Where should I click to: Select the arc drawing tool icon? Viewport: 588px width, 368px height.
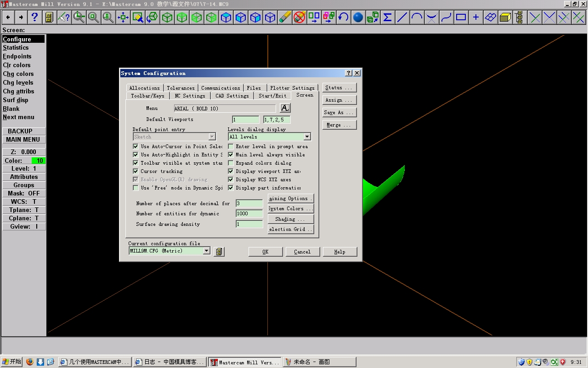point(417,17)
